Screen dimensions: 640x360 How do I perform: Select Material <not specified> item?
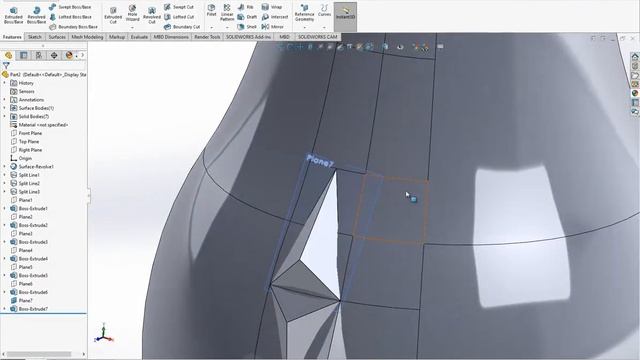pyautogui.click(x=43, y=125)
